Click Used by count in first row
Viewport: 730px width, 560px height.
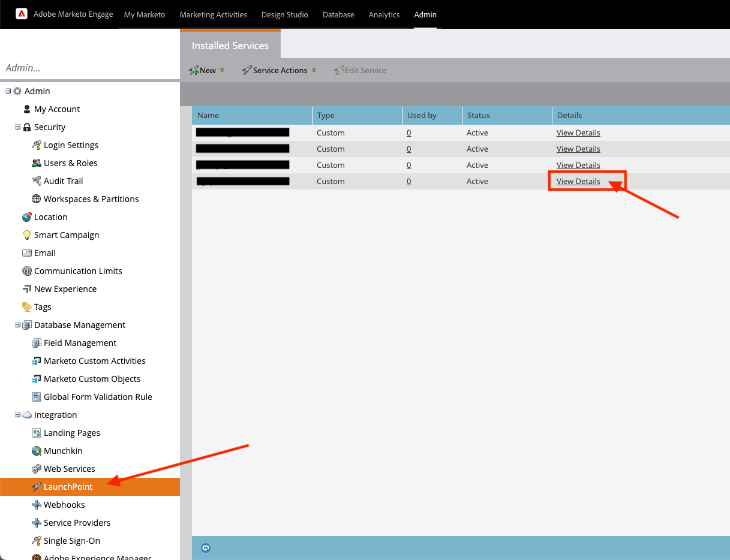(x=409, y=133)
